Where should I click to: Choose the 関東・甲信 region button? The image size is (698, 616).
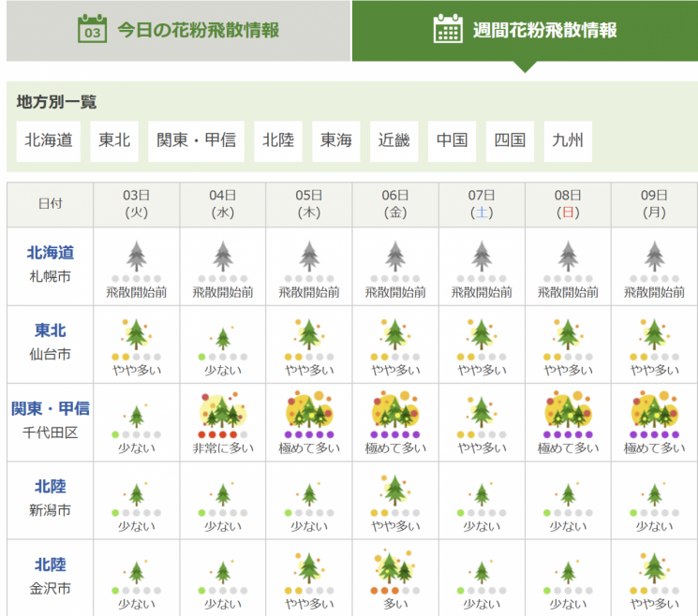197,140
